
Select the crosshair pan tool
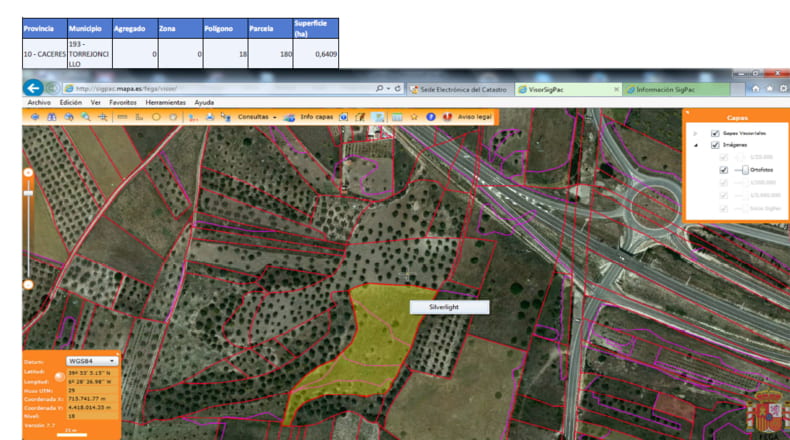pyautogui.click(x=103, y=117)
